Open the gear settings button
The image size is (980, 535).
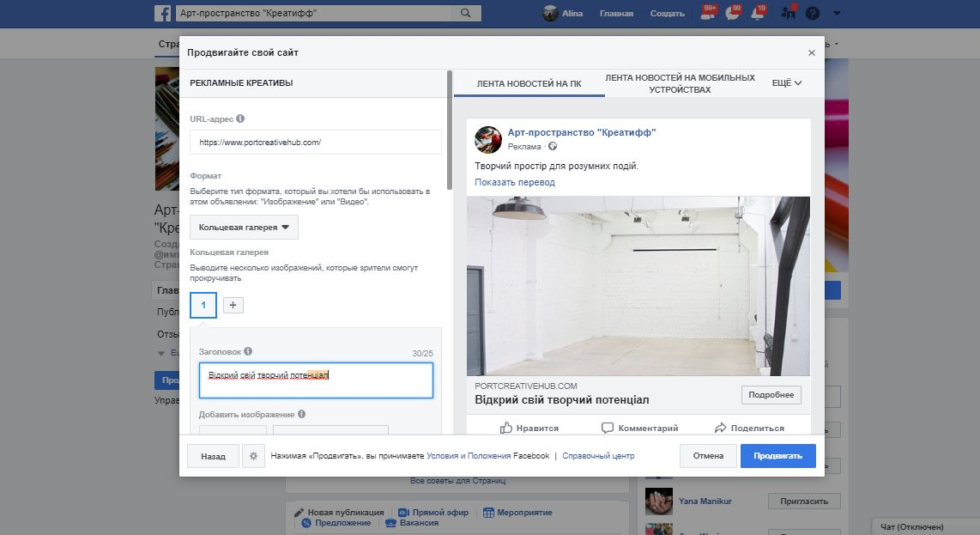tap(253, 456)
